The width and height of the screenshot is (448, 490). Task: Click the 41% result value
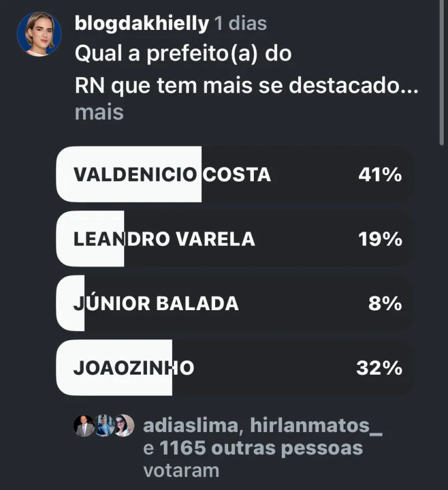380,174
